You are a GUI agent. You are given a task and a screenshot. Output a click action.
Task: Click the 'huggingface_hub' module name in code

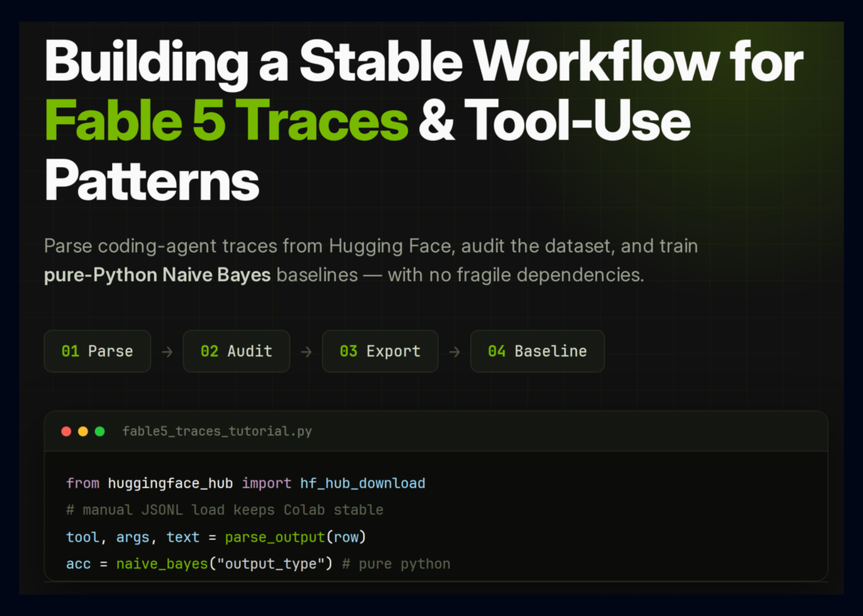tap(170, 484)
